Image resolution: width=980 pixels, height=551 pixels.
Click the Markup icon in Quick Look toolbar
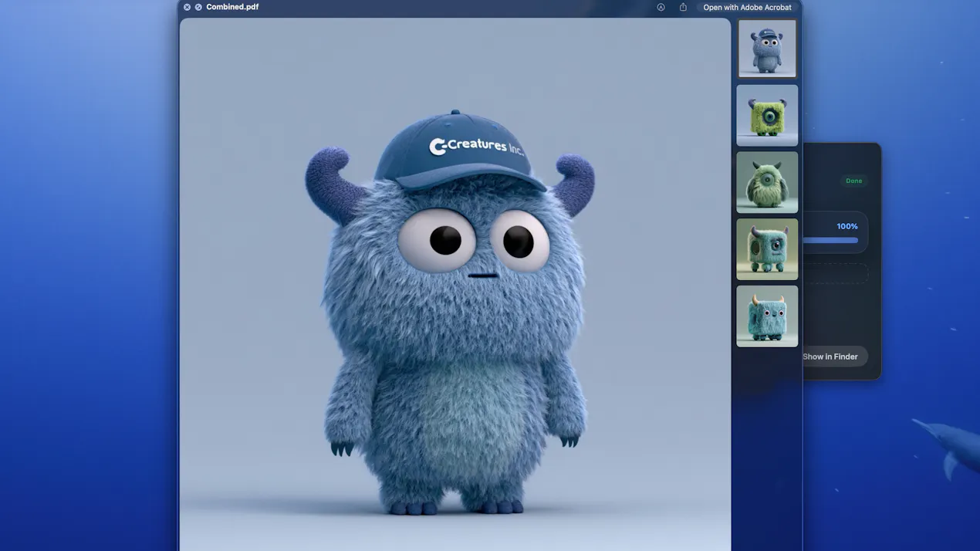661,7
